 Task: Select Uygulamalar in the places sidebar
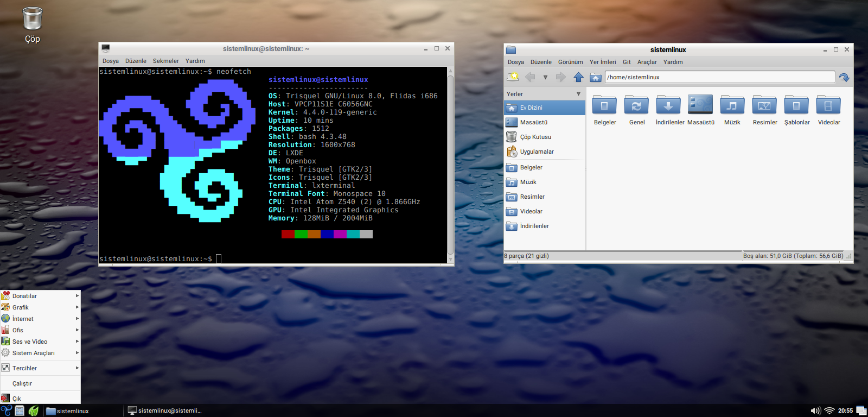pos(545,151)
